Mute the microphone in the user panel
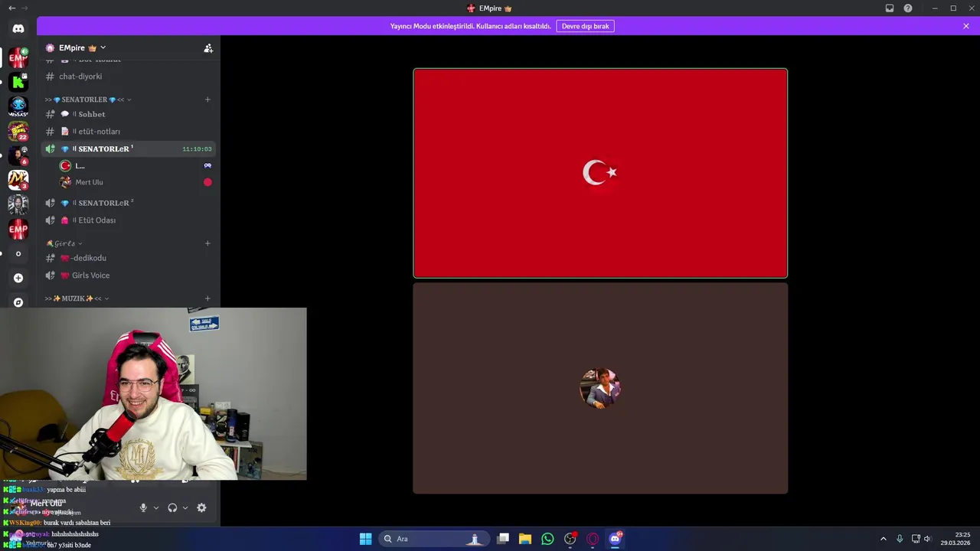 pos(143,507)
